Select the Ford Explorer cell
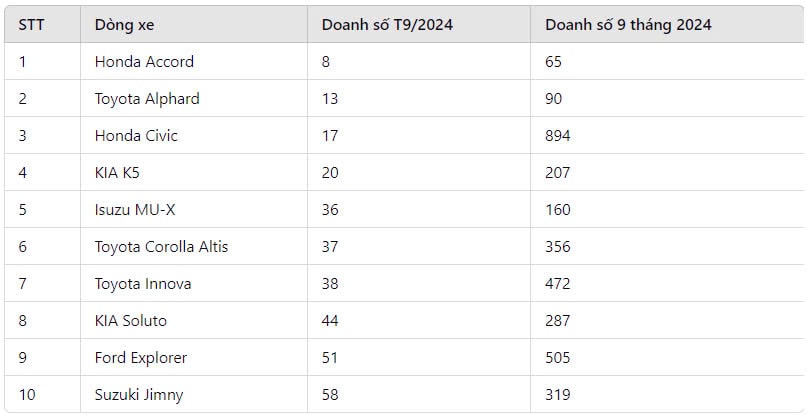The width and height of the screenshot is (807, 415). (194, 358)
